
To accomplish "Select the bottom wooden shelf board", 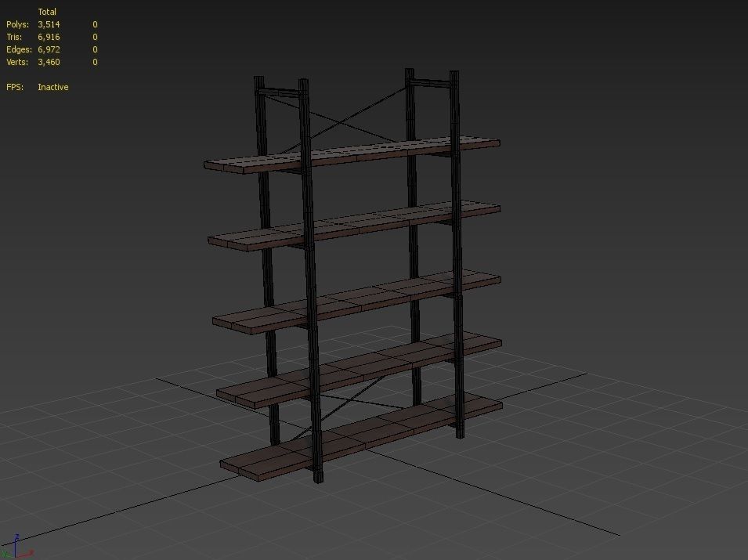I will coord(361,436).
